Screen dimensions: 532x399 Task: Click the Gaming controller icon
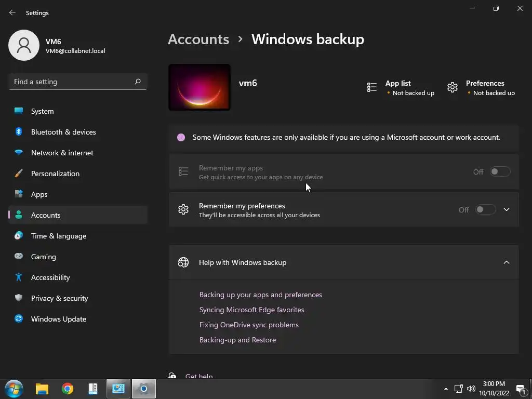point(19,256)
